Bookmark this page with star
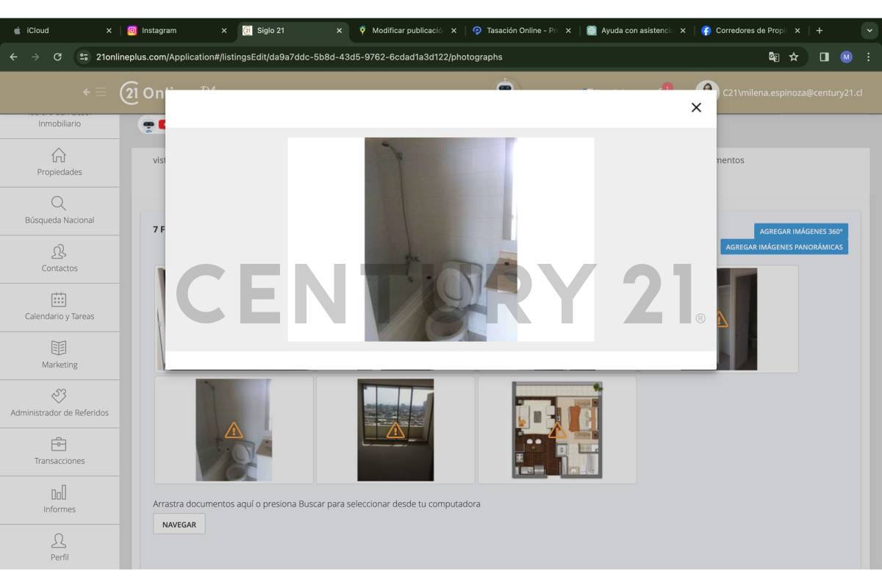The width and height of the screenshot is (882, 588). coord(794,57)
